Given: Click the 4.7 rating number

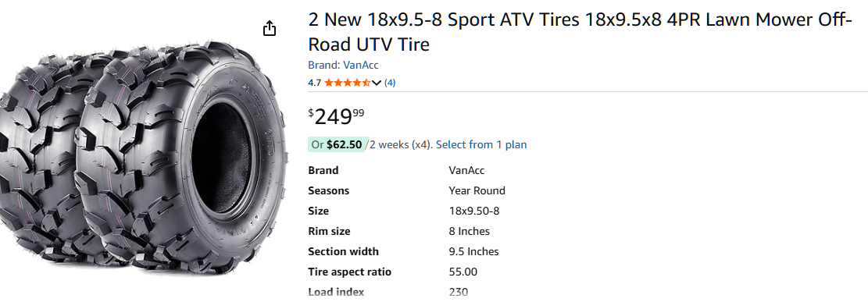Looking at the screenshot, I should point(314,83).
